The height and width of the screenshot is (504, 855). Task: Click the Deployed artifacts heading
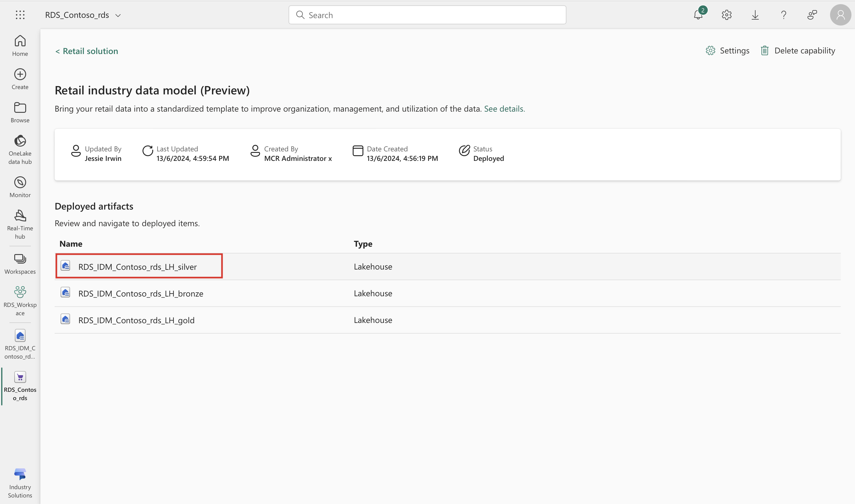[94, 206]
